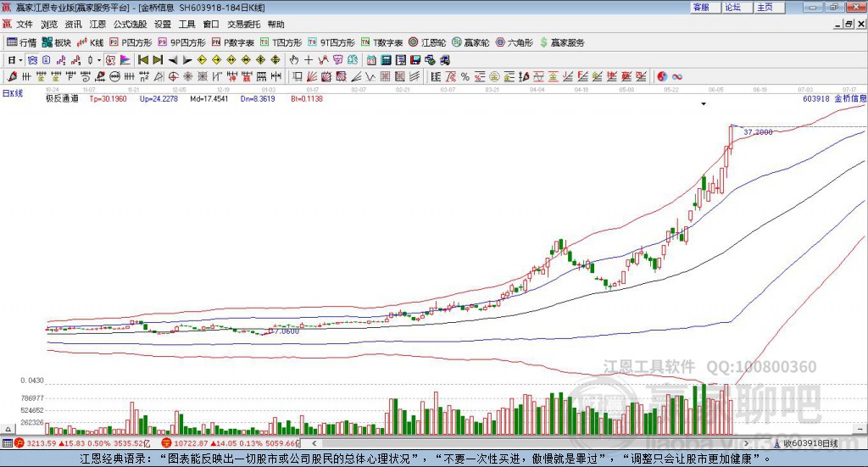The width and height of the screenshot is (868, 467).
Task: Open the 板块 sectors view
Action: [57, 42]
